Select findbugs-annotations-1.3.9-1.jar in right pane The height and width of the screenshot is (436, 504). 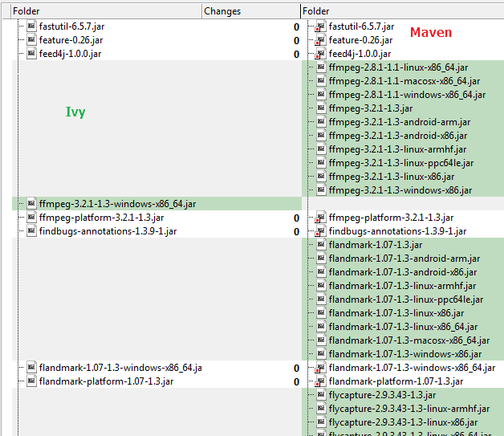[397, 231]
